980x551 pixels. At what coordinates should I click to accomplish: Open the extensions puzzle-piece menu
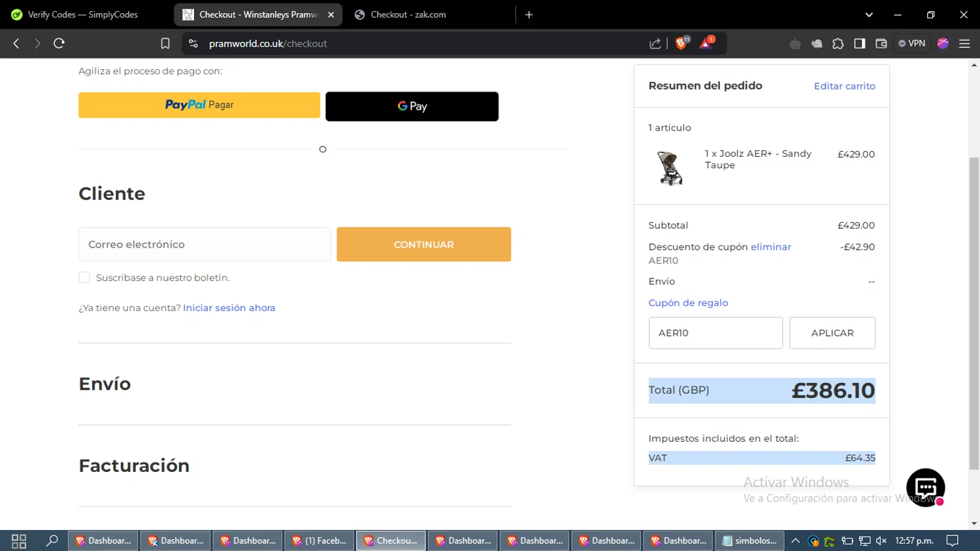[838, 44]
